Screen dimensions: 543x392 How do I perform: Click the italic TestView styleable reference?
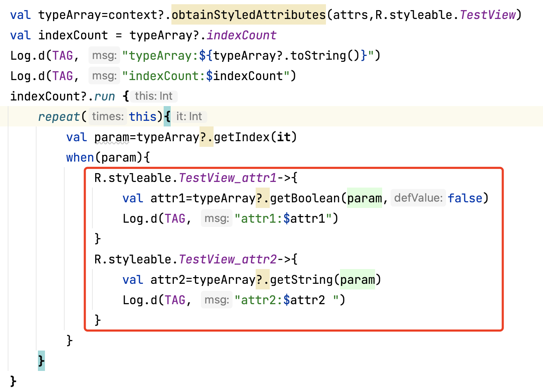click(488, 15)
